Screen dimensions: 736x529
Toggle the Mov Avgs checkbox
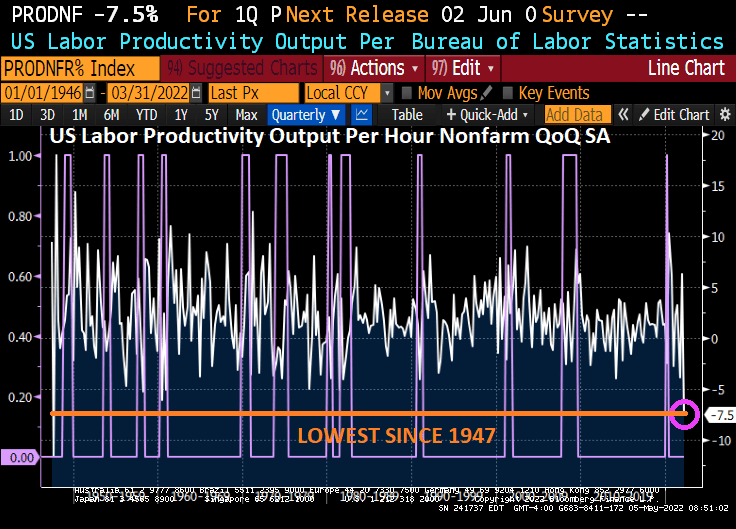406,92
